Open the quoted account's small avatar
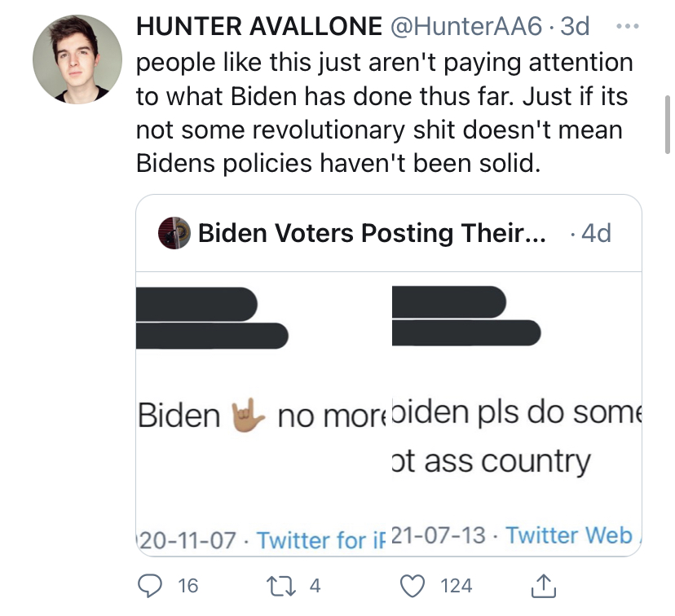This screenshot has width=675, height=616. 174,233
